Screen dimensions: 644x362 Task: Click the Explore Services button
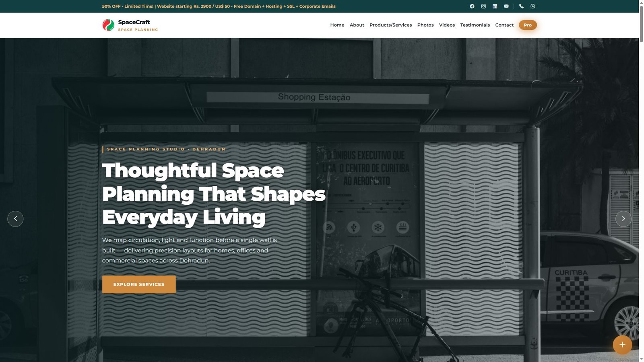(x=139, y=284)
